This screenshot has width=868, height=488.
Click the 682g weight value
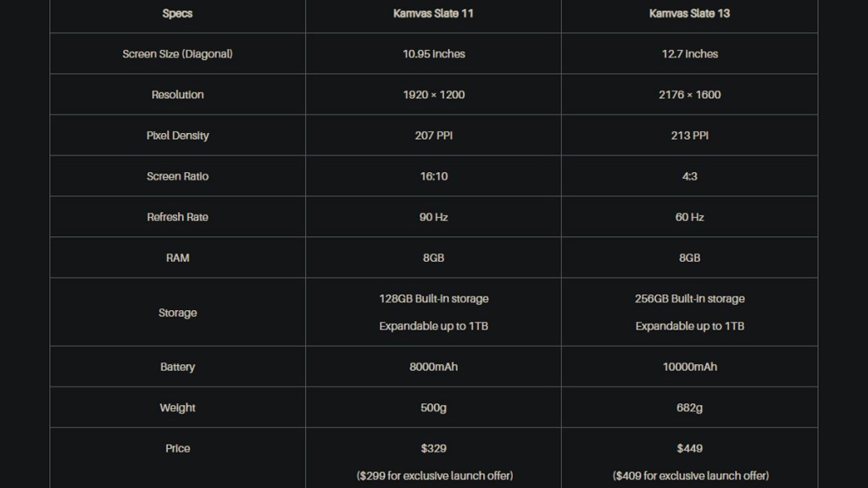(689, 408)
